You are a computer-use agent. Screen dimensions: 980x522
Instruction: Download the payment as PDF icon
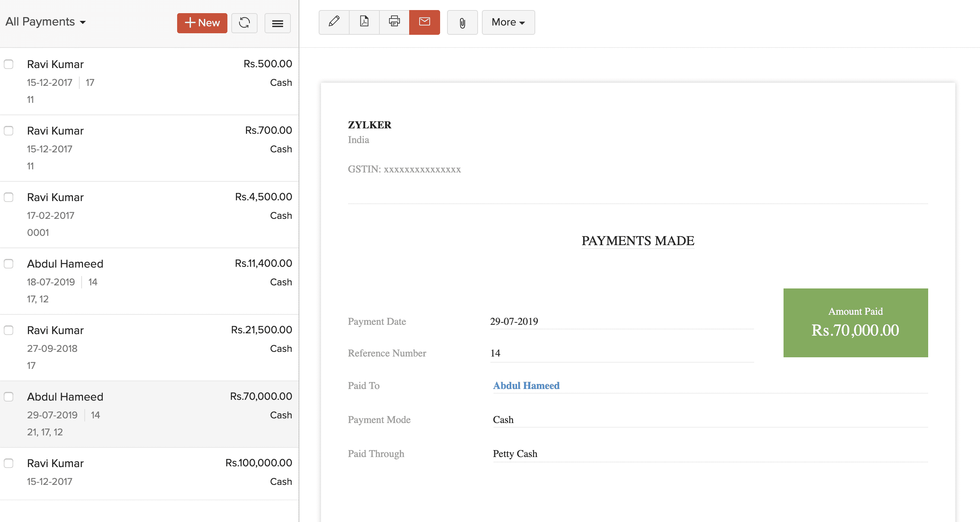[x=364, y=22]
